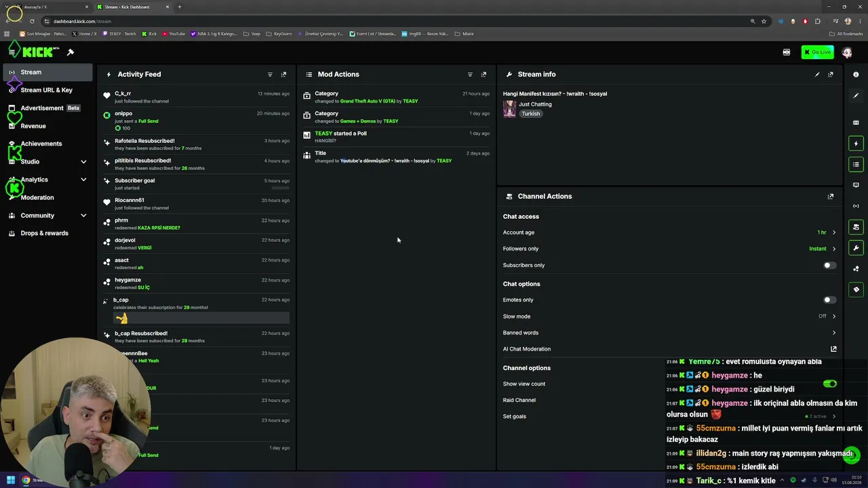The image size is (868, 488).
Task: Pop out the Activity Feed panel
Action: click(x=283, y=75)
